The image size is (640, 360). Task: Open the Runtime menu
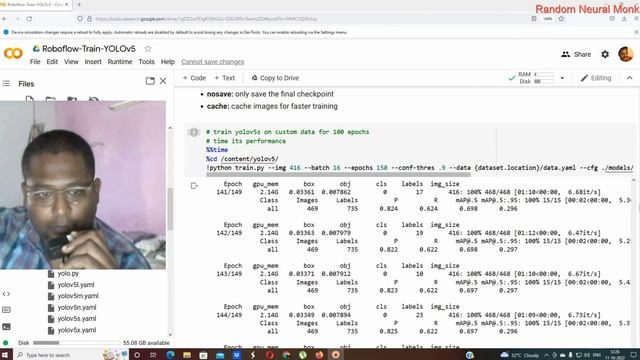tap(120, 62)
